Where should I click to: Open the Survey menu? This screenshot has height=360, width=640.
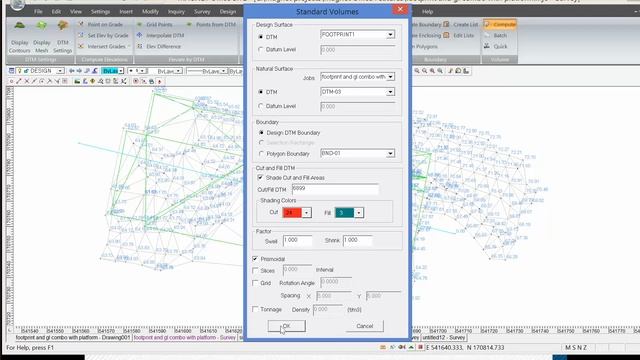(x=202, y=11)
